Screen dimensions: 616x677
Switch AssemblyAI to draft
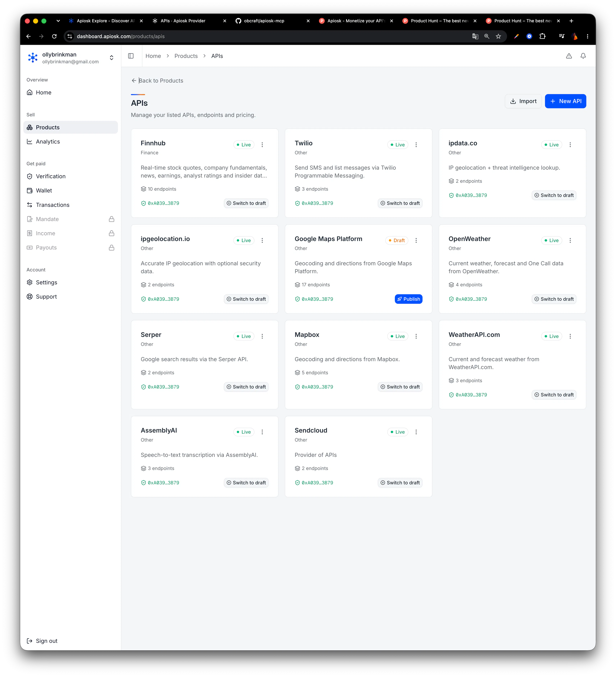(246, 483)
